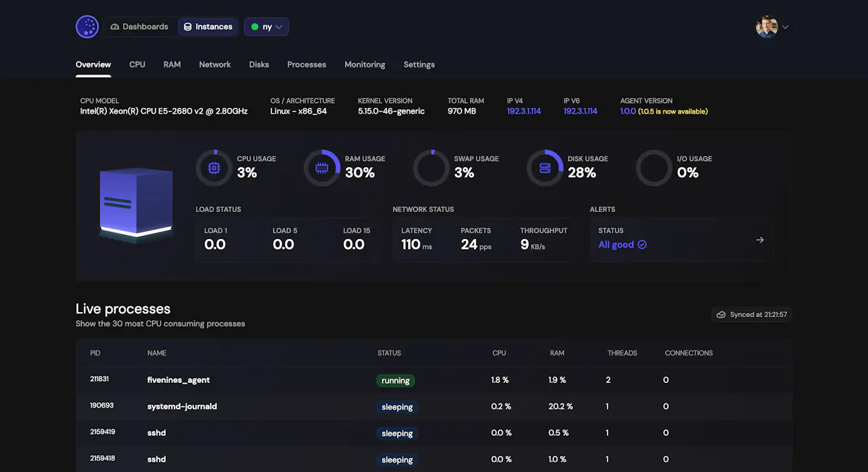Click the Synced at 21:21:57 button
Image resolution: width=868 pixels, height=472 pixels.
click(752, 315)
